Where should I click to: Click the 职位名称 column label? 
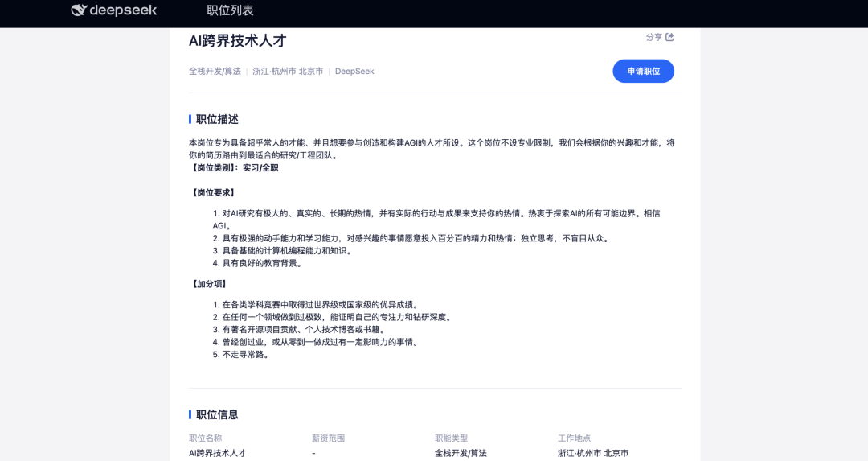[x=206, y=438]
